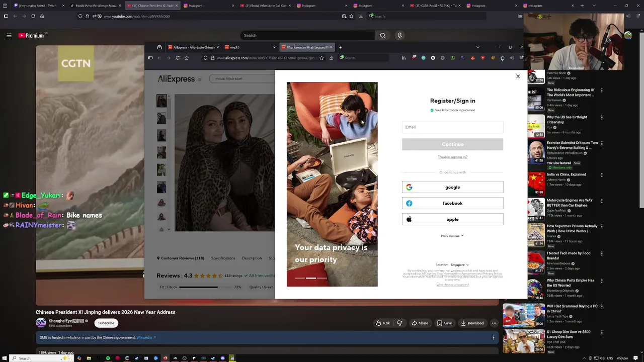The image size is (644, 362).
Task: Open India vs China, Explained video
Action: pos(567,174)
